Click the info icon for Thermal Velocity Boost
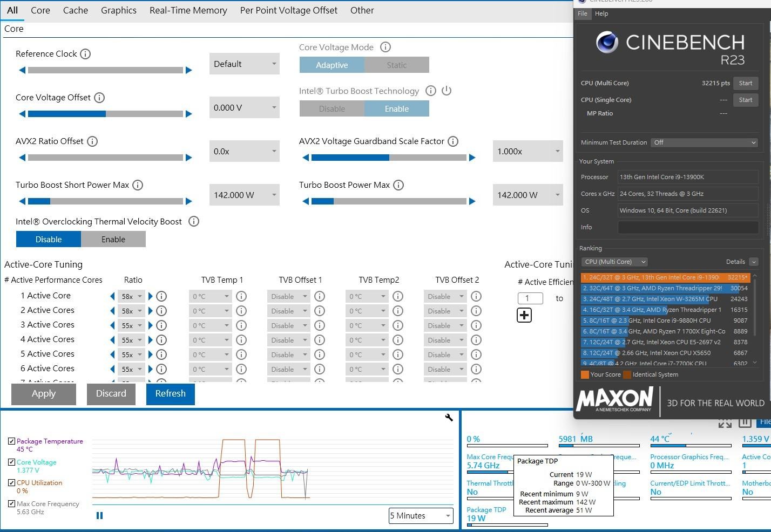 194,221
